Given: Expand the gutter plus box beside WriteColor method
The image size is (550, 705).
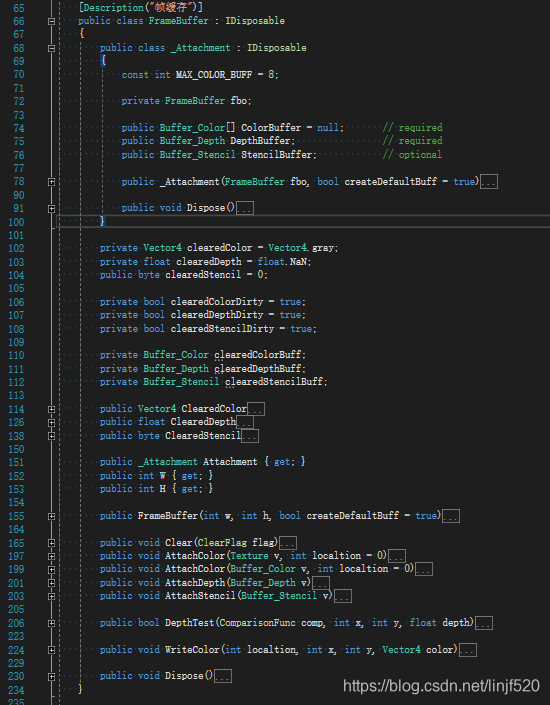Looking at the screenshot, I should click(x=51, y=650).
